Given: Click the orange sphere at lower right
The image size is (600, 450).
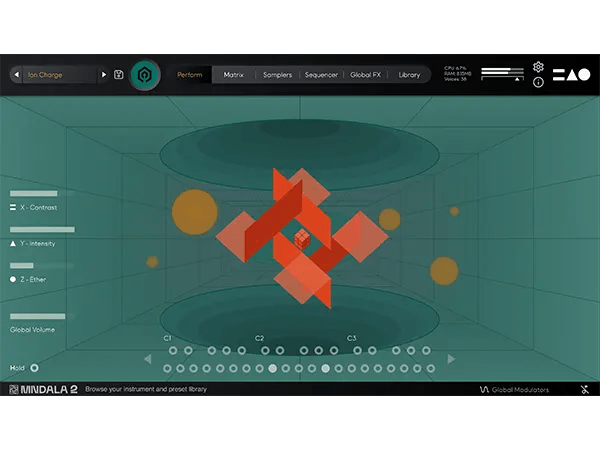Looking at the screenshot, I should click(444, 271).
